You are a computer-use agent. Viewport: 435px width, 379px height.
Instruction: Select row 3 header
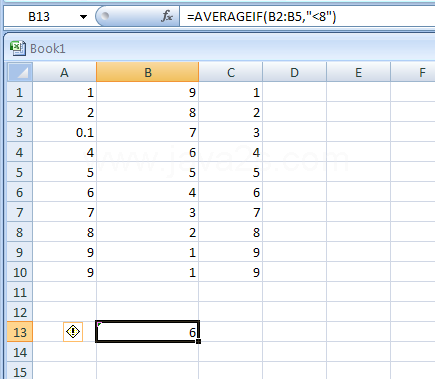tap(20, 132)
